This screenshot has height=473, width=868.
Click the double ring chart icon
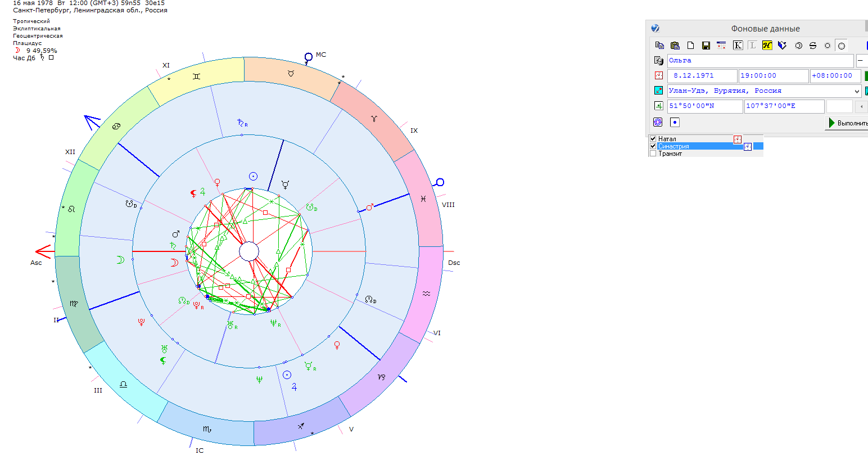(798, 46)
